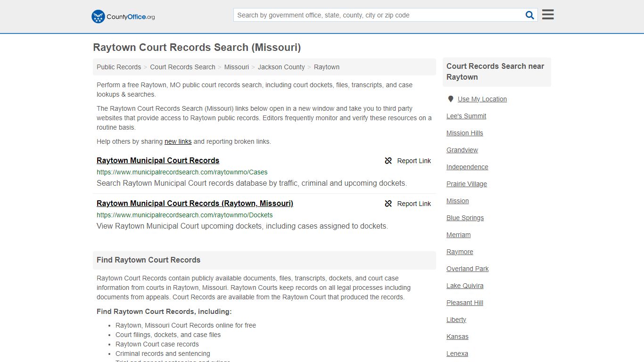
Task: Open Raytown Municipal Court Records title link
Action: (x=158, y=160)
